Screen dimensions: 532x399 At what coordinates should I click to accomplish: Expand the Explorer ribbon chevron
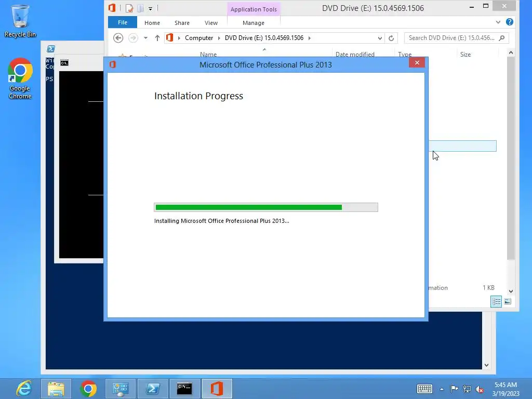(x=498, y=22)
